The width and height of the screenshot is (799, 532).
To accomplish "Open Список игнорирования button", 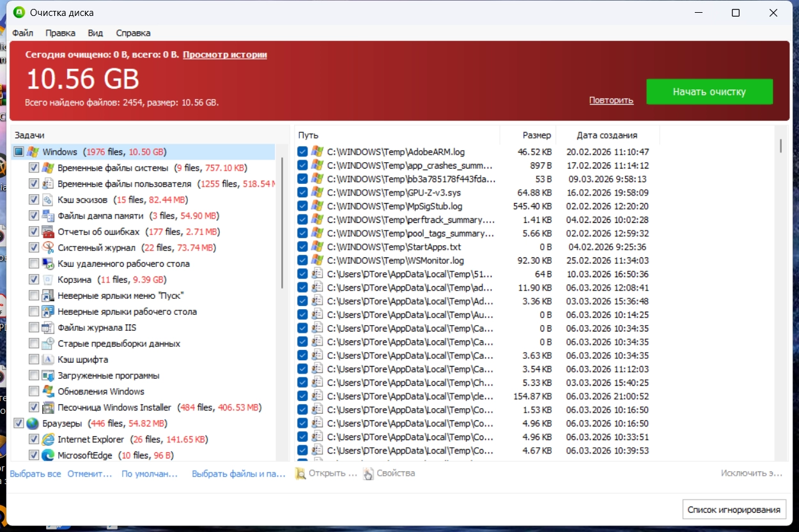I will click(x=734, y=510).
